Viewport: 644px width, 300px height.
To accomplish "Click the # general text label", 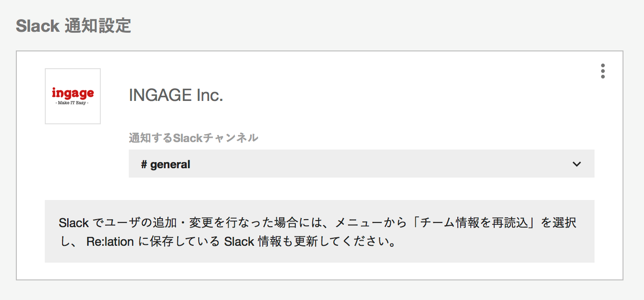I will (x=165, y=164).
